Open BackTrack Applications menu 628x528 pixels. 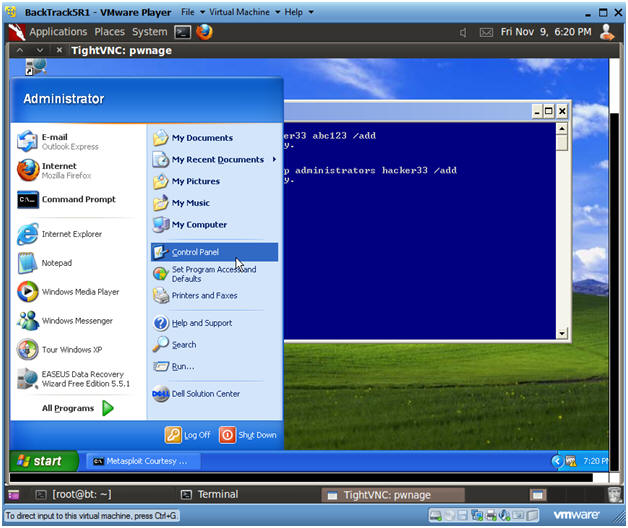coord(58,32)
